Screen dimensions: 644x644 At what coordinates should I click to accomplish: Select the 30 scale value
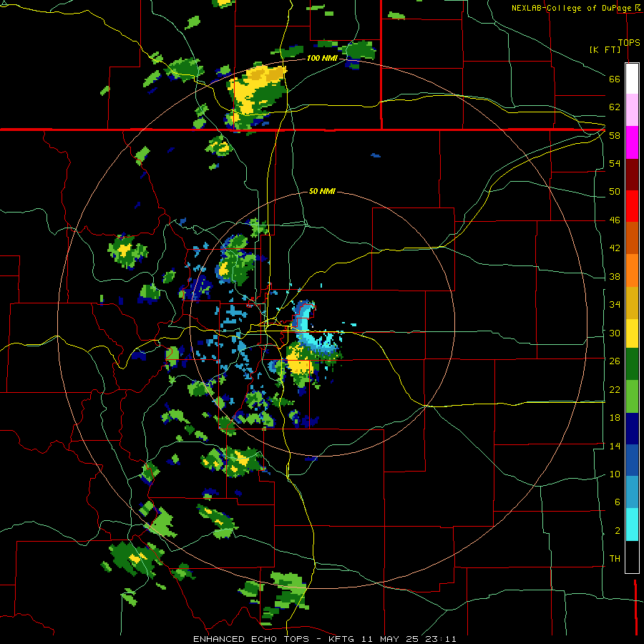(x=615, y=333)
